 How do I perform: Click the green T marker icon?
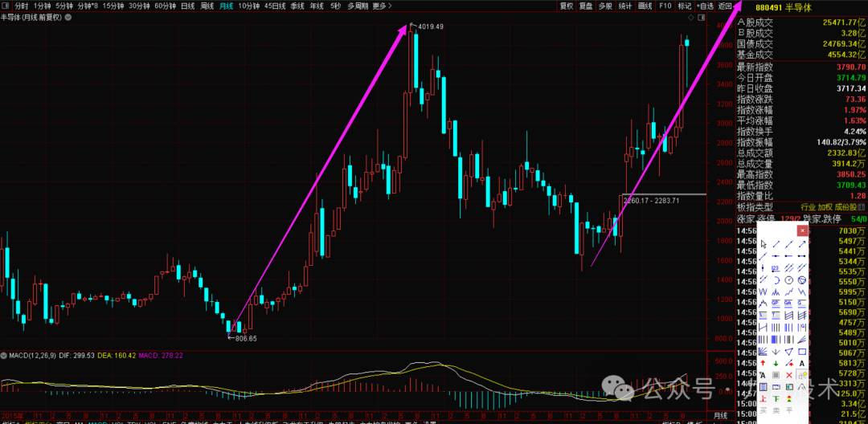776,398
